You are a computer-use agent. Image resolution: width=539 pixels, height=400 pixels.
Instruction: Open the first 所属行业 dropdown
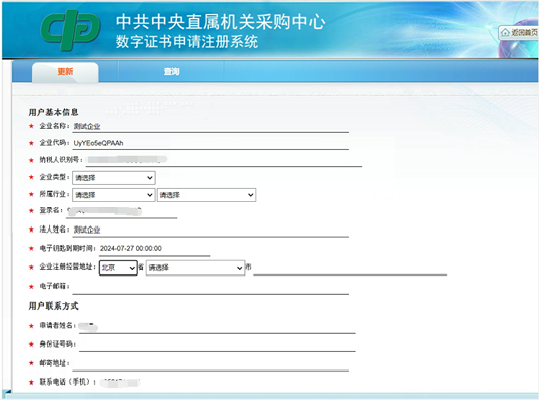[x=114, y=195]
